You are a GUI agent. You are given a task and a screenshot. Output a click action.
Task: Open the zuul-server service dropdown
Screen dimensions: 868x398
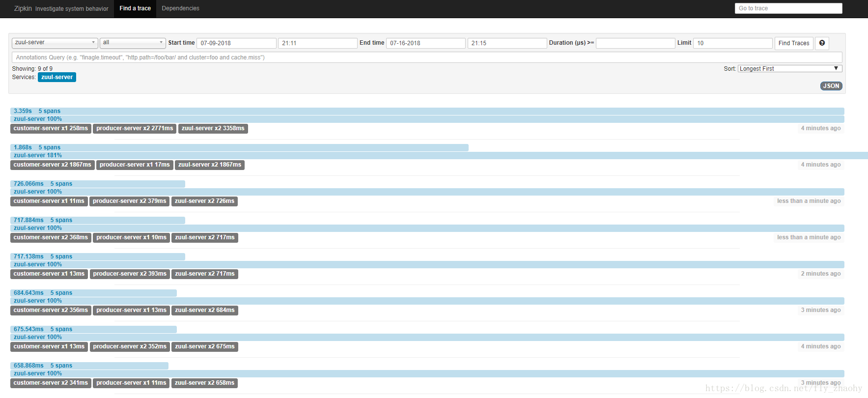[55, 43]
